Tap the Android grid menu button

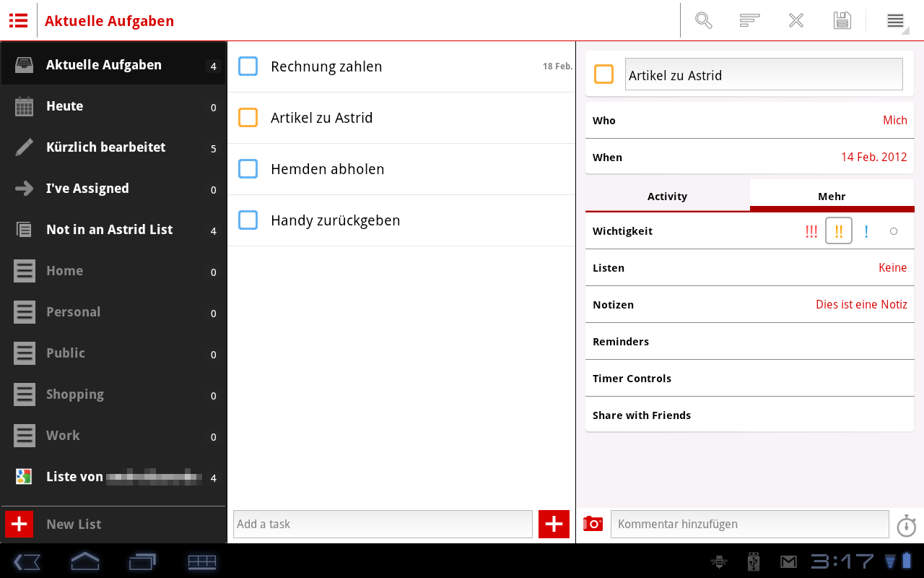click(202, 561)
